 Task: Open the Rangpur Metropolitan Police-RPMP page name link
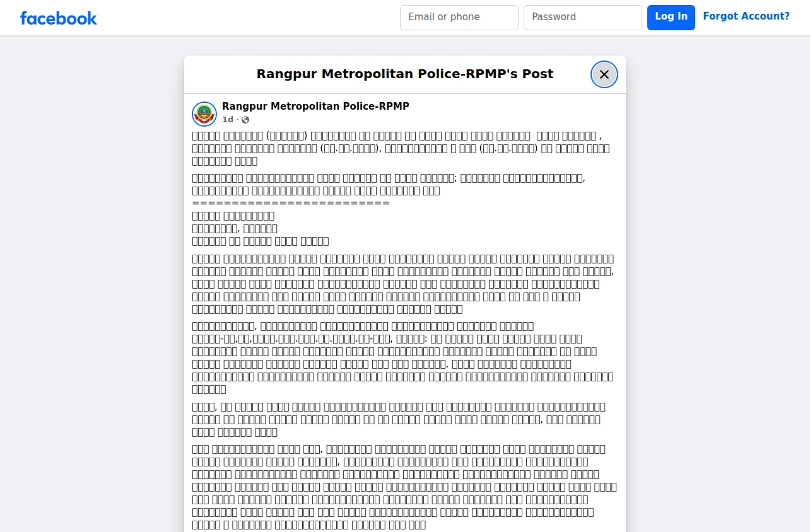pos(315,107)
